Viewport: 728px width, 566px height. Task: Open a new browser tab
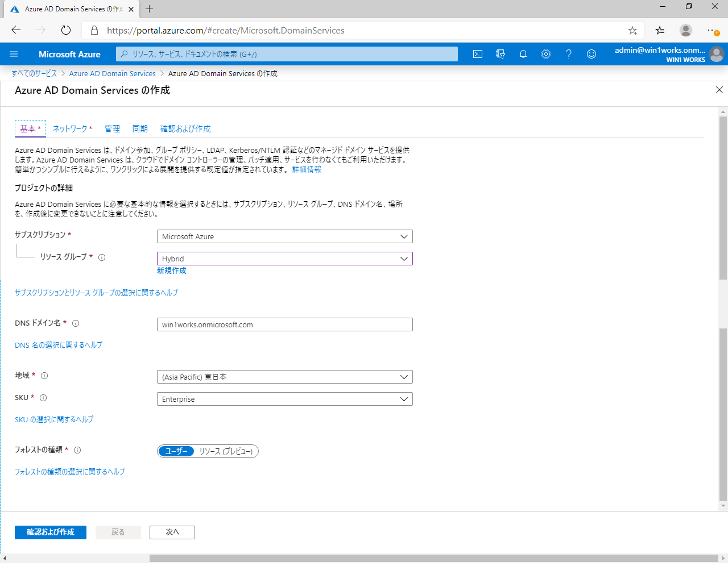(150, 9)
